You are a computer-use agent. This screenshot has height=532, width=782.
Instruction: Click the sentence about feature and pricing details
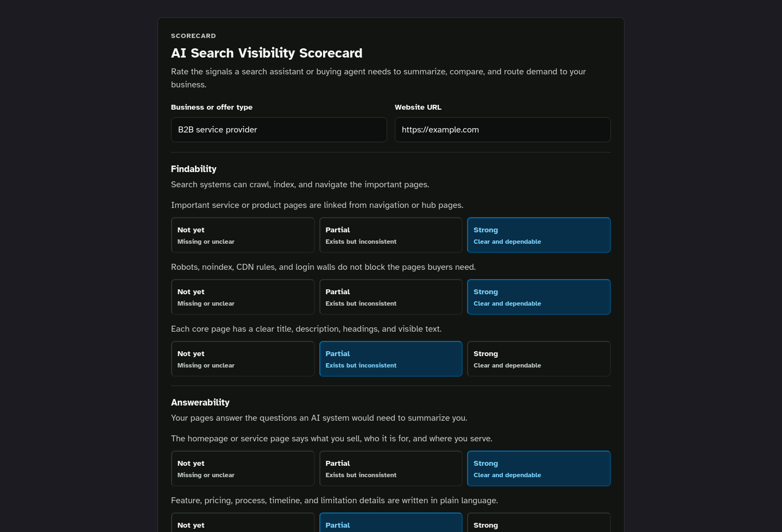click(335, 501)
